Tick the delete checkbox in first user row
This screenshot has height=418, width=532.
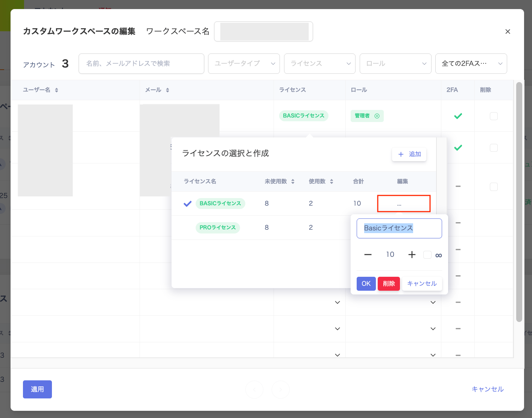pyautogui.click(x=494, y=116)
